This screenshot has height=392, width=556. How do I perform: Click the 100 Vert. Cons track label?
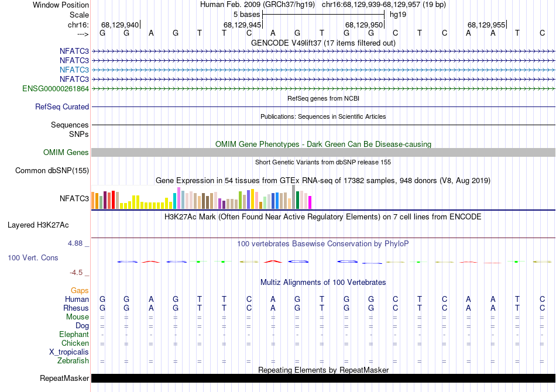(x=33, y=258)
